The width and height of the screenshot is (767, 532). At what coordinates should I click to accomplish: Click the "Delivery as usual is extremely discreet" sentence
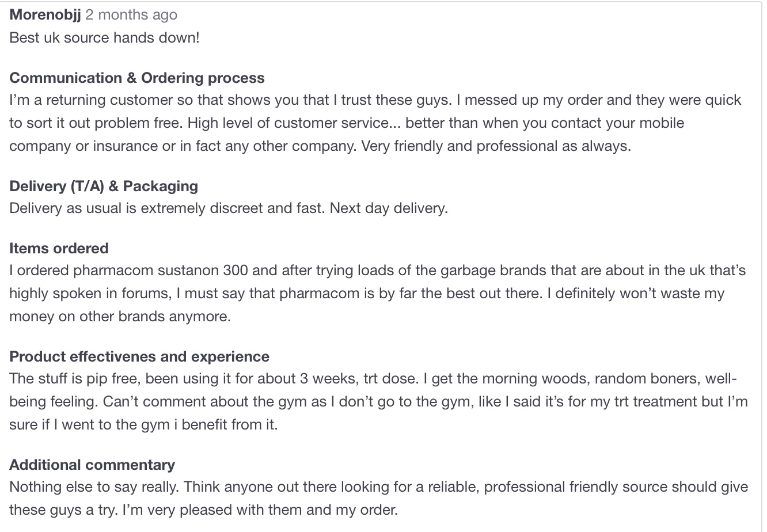tap(167, 208)
